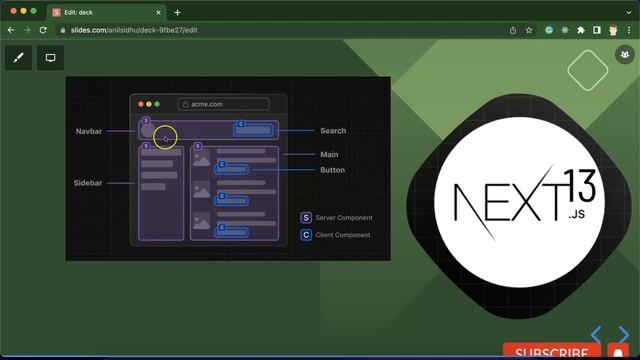Open the Extensions puzzle piece menu
640x360 pixels.
click(x=581, y=30)
